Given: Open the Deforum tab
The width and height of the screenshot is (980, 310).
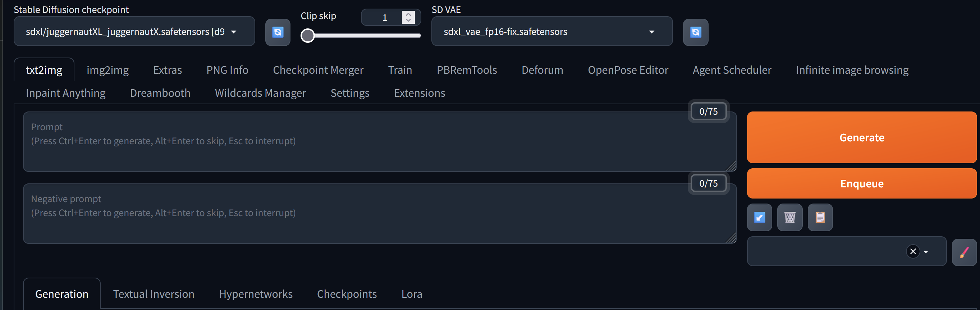Looking at the screenshot, I should click(x=542, y=70).
